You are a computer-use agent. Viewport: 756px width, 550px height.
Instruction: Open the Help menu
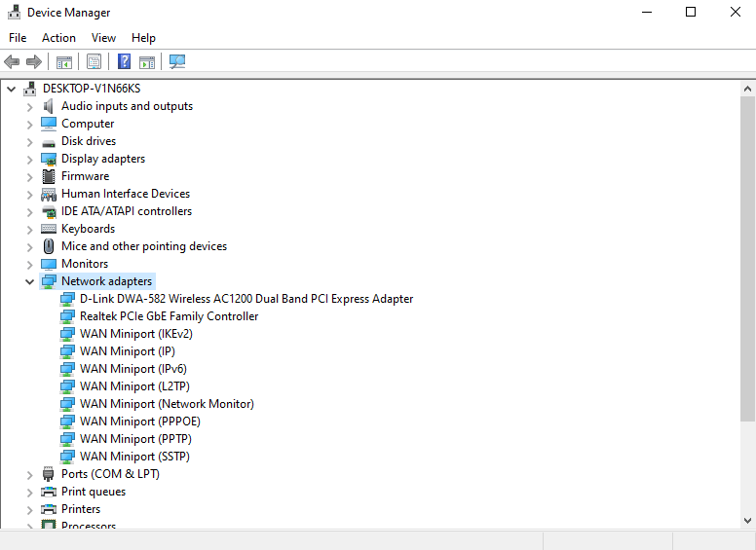click(x=143, y=38)
